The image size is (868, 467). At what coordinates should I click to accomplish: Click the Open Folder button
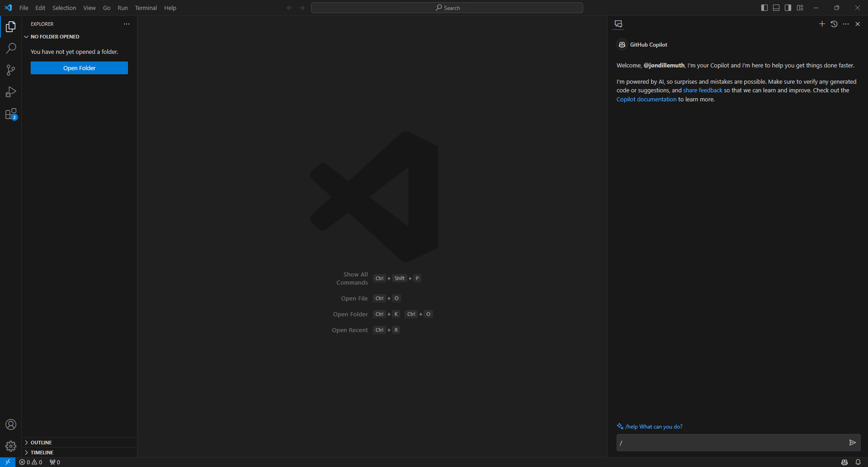coord(79,68)
